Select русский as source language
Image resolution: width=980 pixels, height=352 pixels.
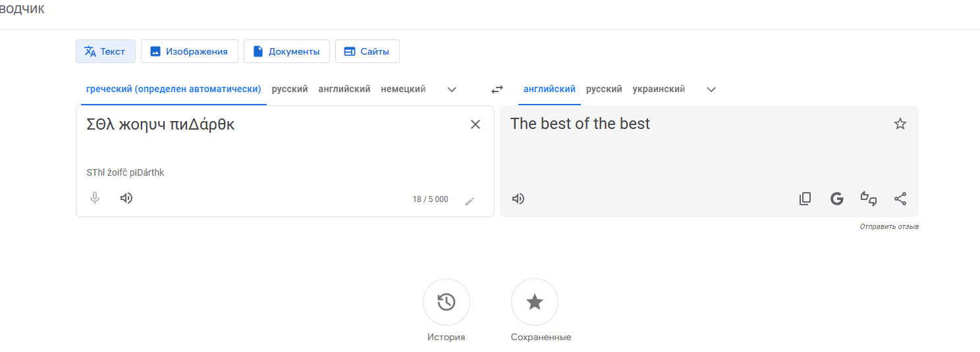tap(290, 89)
